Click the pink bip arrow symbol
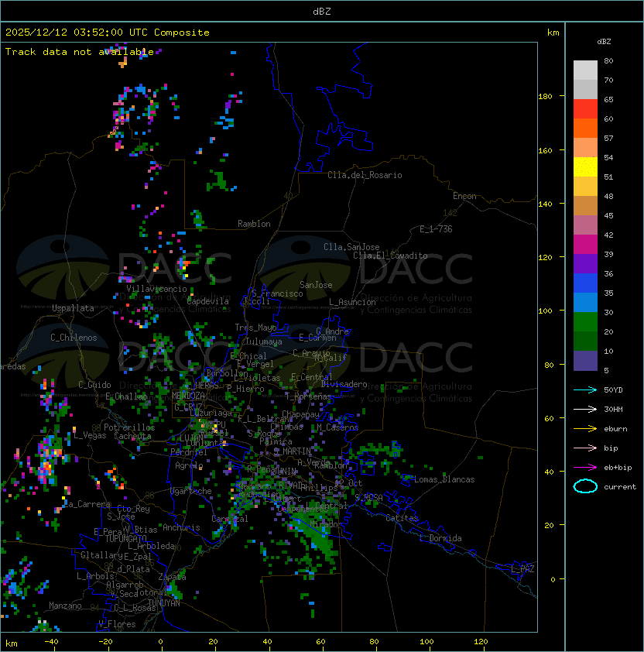The height and width of the screenshot is (652, 644). (585, 448)
